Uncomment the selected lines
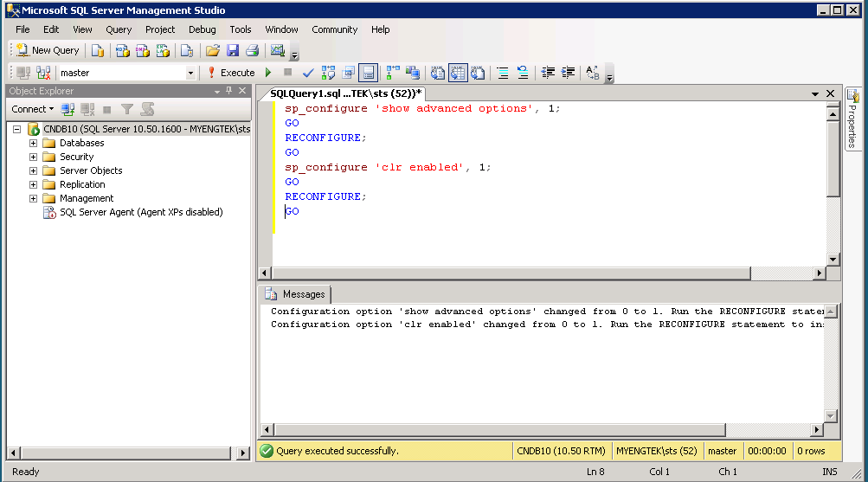This screenshot has height=482, width=868. pos(523,73)
